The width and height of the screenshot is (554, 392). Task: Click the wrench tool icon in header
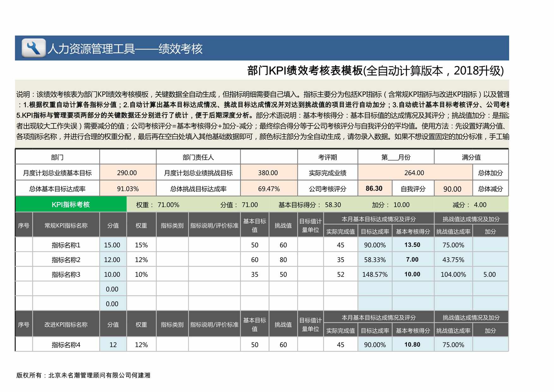pos(33,48)
